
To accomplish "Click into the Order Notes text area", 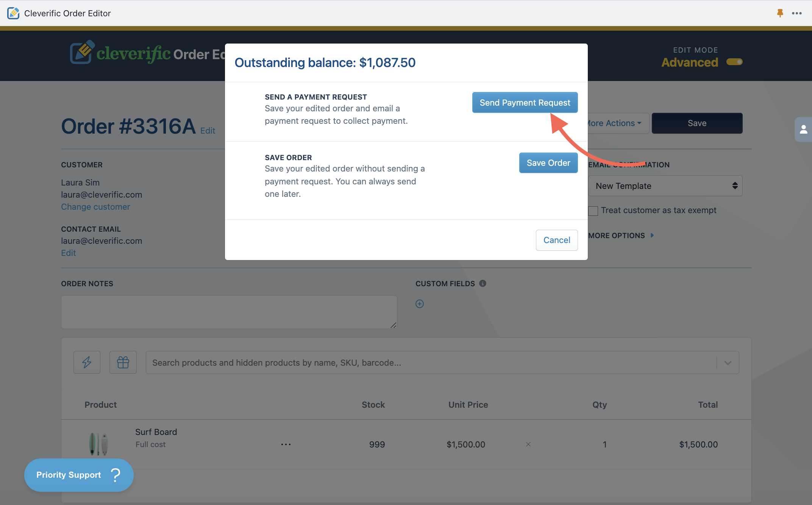I will tap(229, 312).
